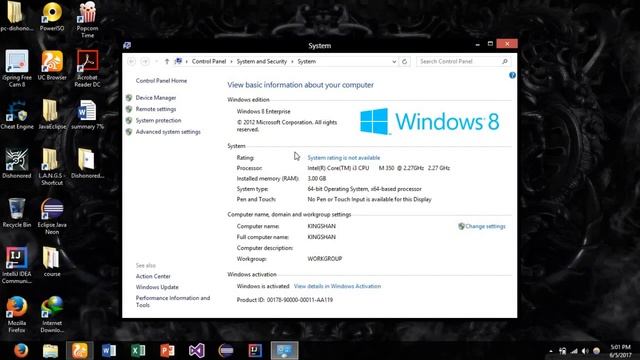Select the Cheat Engine desktop icon
Screen dimensions: 640x360
coord(17,115)
